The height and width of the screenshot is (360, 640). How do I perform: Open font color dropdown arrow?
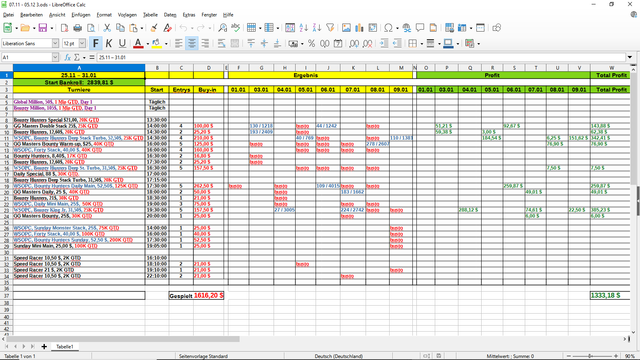coord(147,44)
